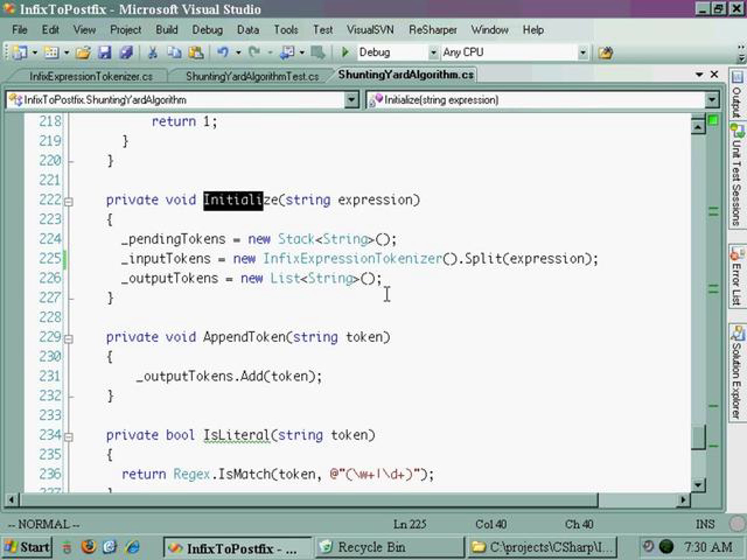Screen dimensions: 747x560
Task: Open the ReSharper menu
Action: (x=433, y=30)
